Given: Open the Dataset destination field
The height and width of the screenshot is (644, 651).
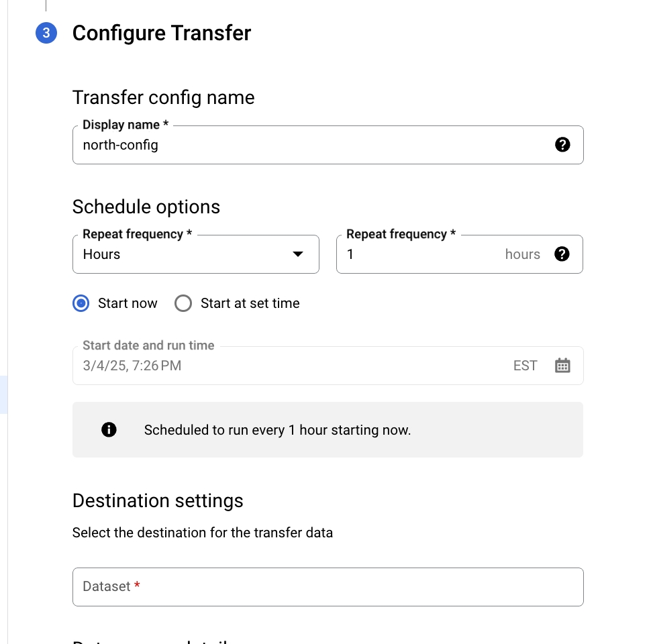Looking at the screenshot, I should 328,587.
